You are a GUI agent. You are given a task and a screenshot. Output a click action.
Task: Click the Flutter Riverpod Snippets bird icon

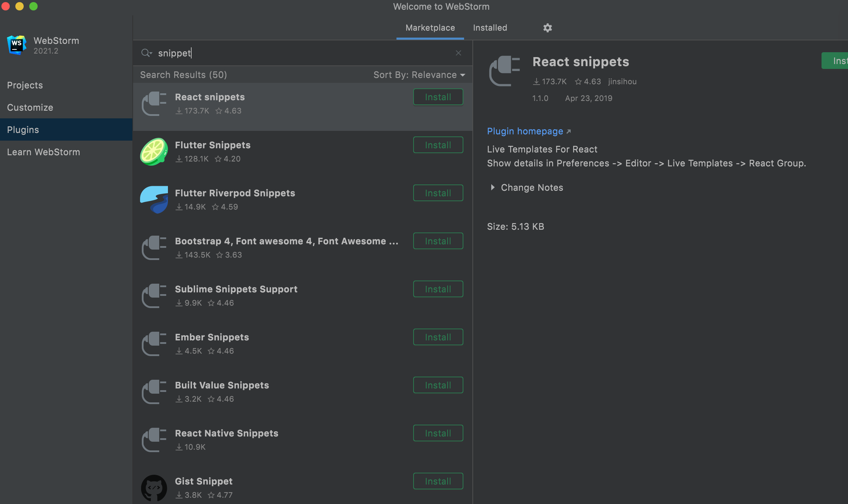click(x=154, y=199)
